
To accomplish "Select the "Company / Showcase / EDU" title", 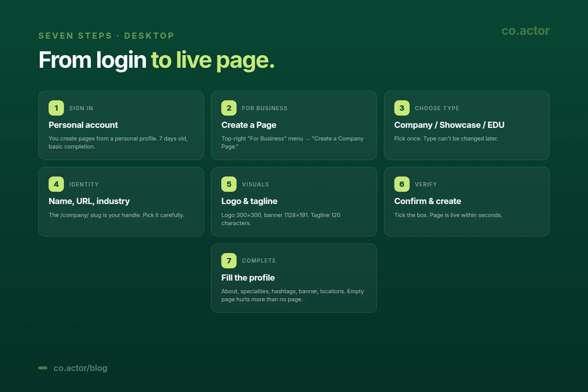I will (x=449, y=125).
